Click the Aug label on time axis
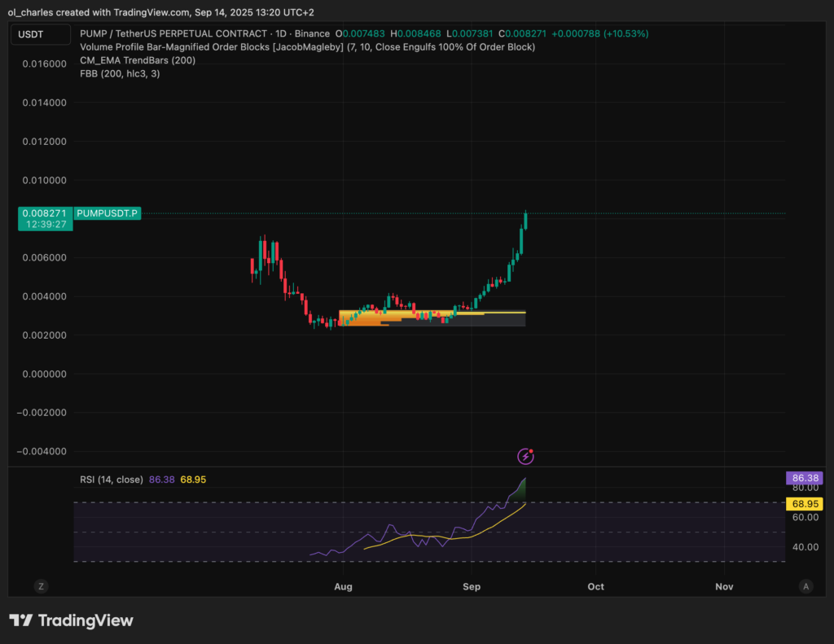Viewport: 834px width, 644px height. pyautogui.click(x=344, y=586)
